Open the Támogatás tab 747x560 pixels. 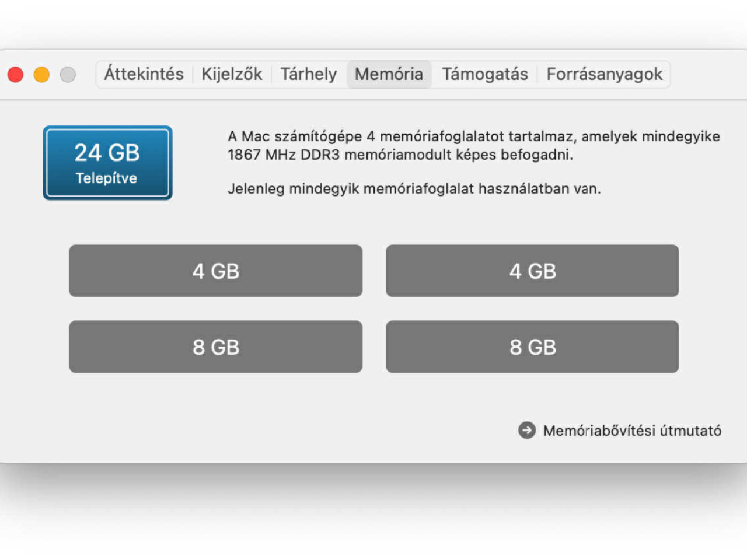(x=484, y=74)
